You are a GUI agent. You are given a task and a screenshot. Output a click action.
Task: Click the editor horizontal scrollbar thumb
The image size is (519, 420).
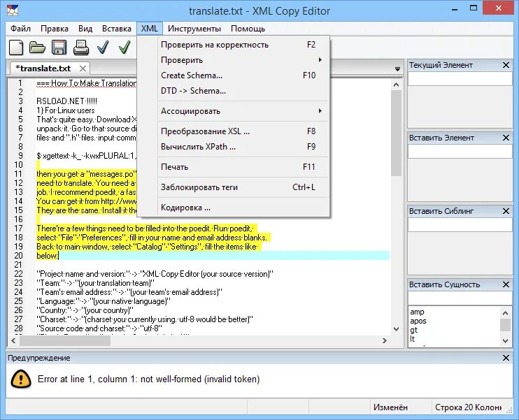pos(65,341)
